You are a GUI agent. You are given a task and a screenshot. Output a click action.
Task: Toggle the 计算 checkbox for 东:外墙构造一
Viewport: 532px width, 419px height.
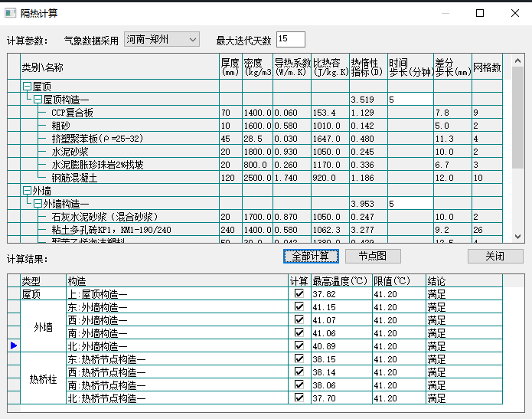299,307
